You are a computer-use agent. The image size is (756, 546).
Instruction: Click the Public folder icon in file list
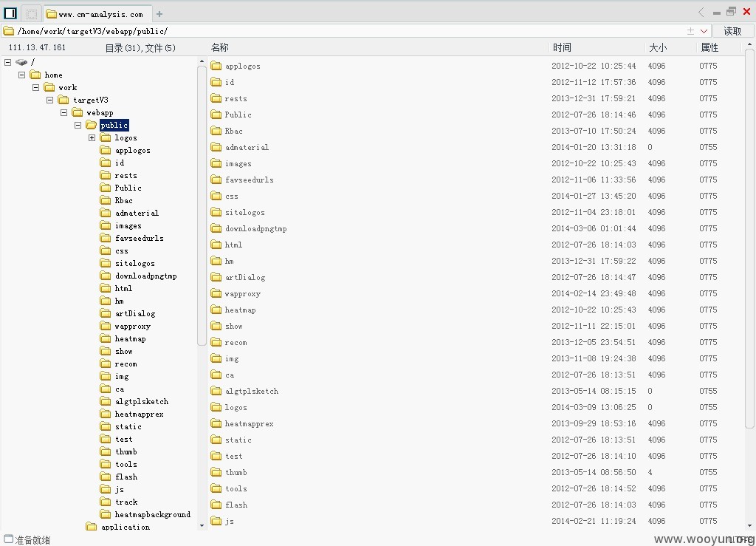click(x=216, y=115)
